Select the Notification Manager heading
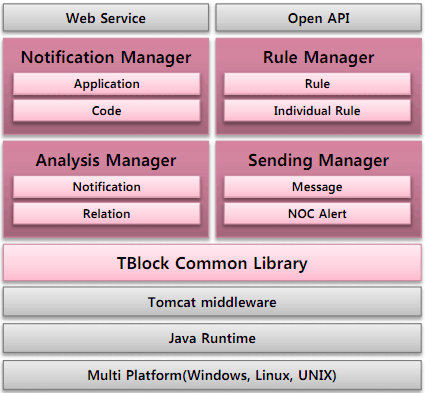 tap(106, 57)
